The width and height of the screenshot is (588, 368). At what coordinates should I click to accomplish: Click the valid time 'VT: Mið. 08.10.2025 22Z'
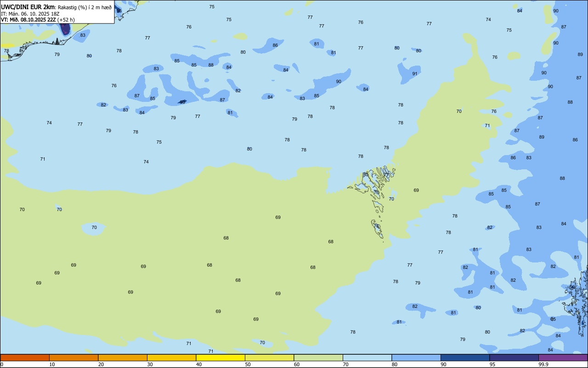point(28,20)
